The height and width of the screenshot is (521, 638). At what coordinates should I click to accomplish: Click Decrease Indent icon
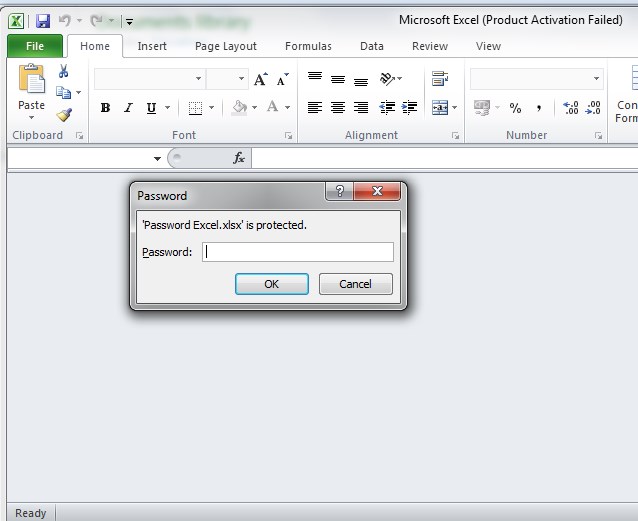tap(387, 108)
